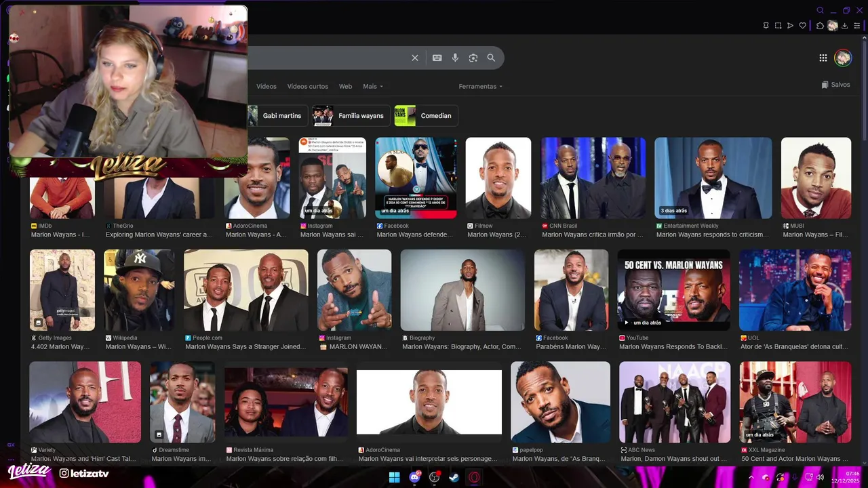868x488 pixels.
Task: Click 'Exploring Marlon Wayans' career' TheGrio title
Action: point(159,235)
